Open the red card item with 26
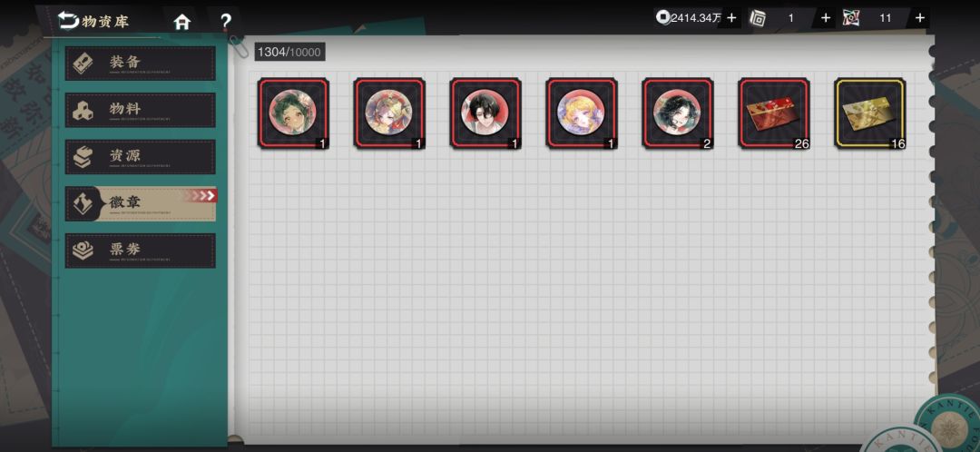This screenshot has height=452, width=980. coord(774,113)
